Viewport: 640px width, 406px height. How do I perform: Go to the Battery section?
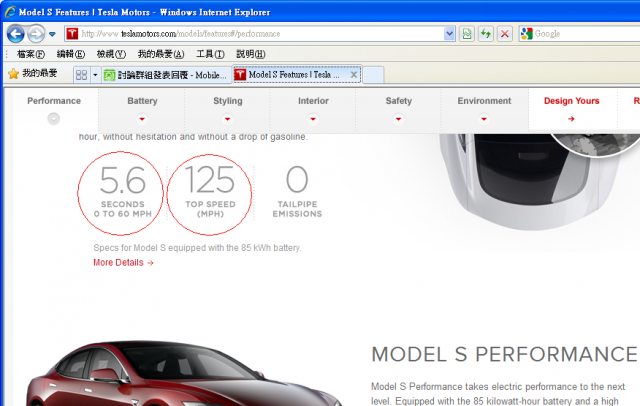(x=142, y=101)
